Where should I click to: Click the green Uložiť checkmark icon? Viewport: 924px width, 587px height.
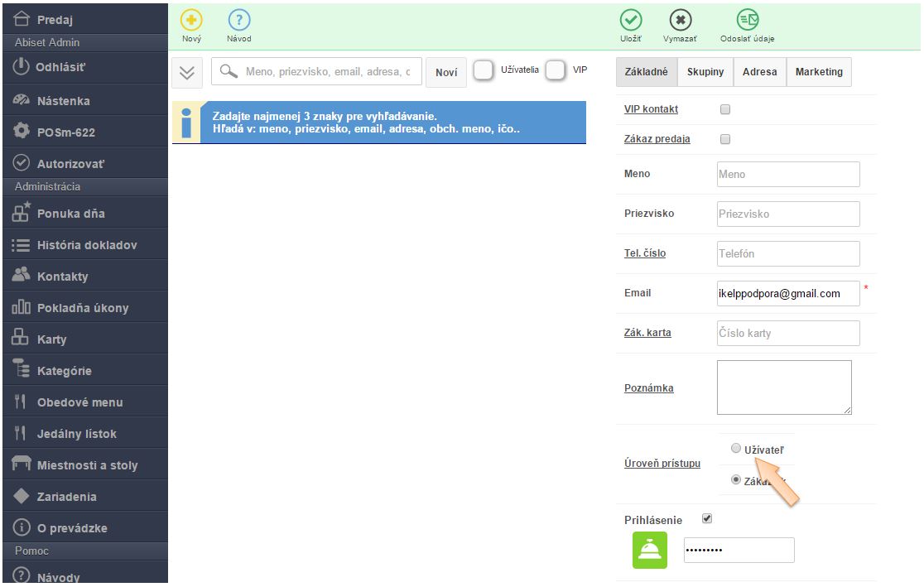[631, 21]
